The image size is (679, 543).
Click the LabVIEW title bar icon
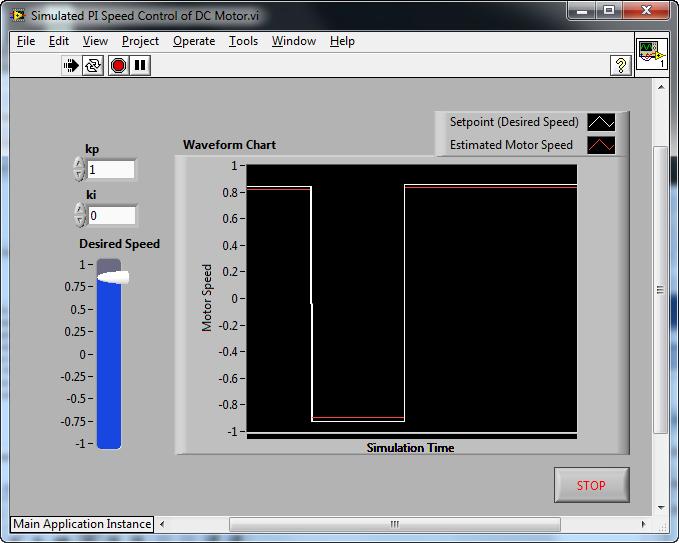pos(17,15)
